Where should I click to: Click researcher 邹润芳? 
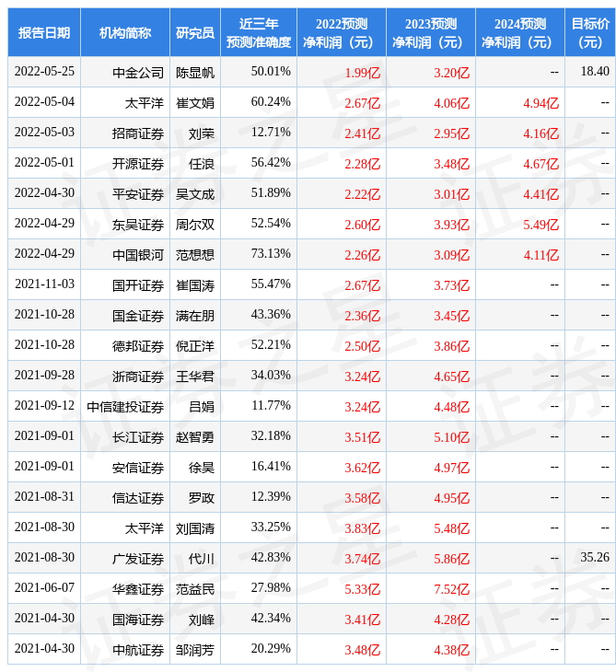pyautogui.click(x=195, y=651)
